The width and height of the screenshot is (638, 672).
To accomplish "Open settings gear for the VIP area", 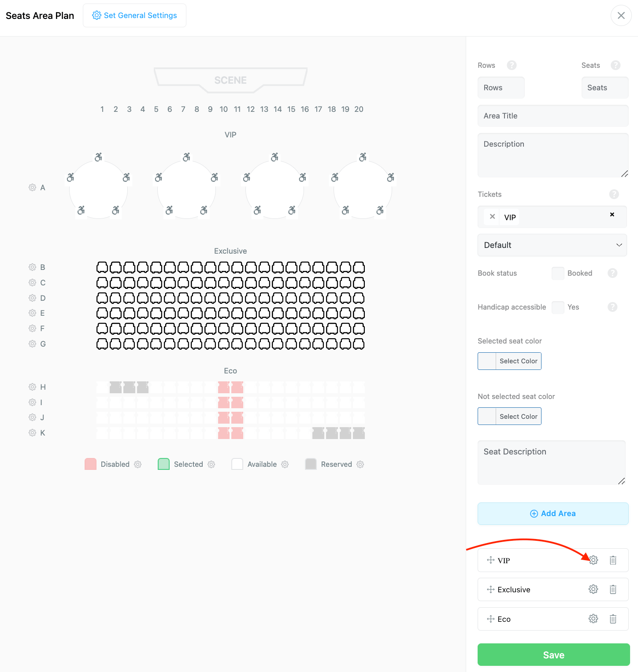I will [x=593, y=560].
